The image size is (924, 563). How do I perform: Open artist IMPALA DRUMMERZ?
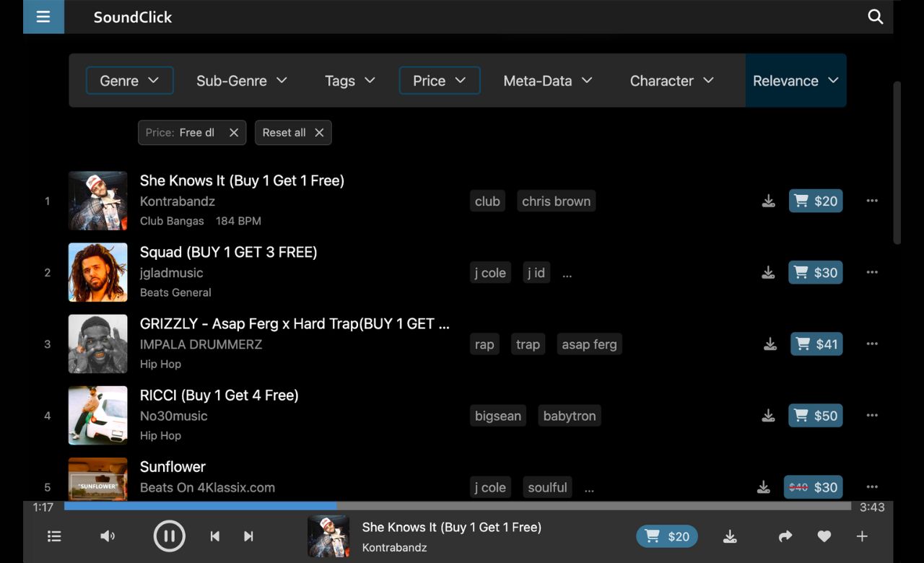click(201, 344)
